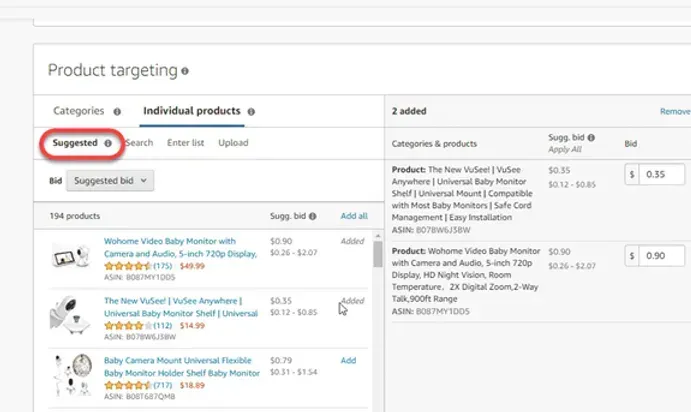Click scrollbar up arrow in product list
691x412 pixels.
(378, 236)
